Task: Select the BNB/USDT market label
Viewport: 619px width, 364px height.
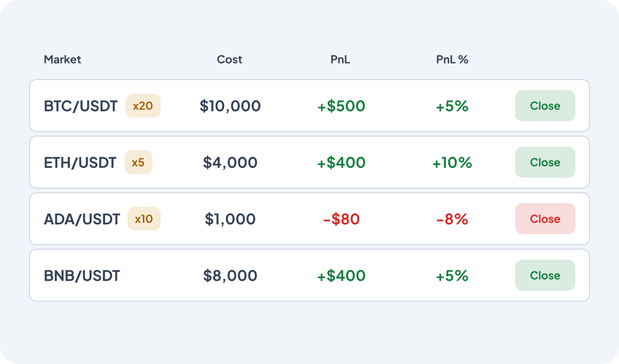Action: pos(81,275)
